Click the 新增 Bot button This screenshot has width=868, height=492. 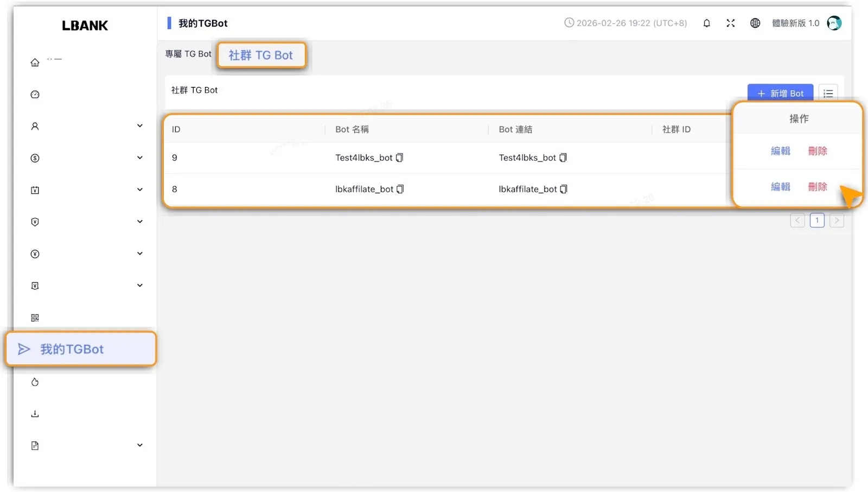tap(780, 93)
